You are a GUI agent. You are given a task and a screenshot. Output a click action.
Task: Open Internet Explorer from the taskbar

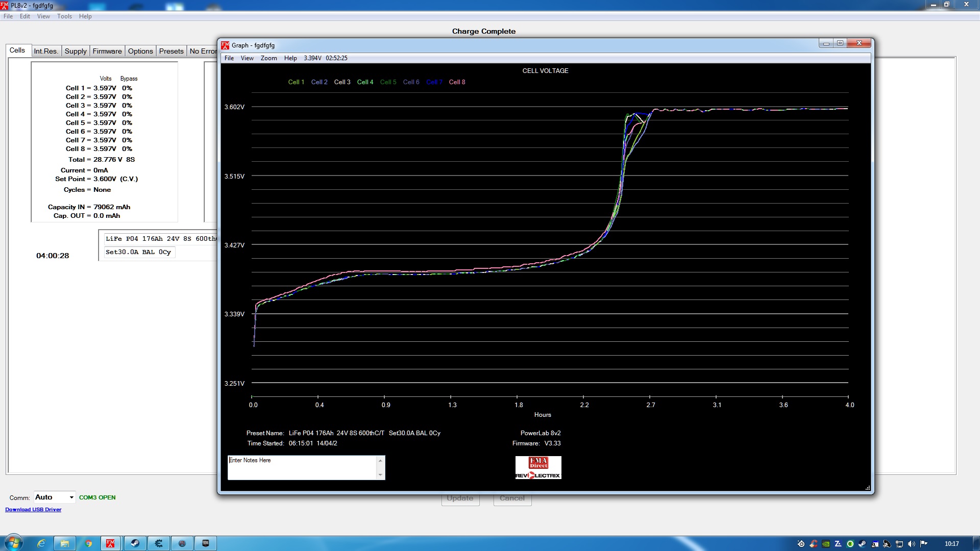[41, 543]
